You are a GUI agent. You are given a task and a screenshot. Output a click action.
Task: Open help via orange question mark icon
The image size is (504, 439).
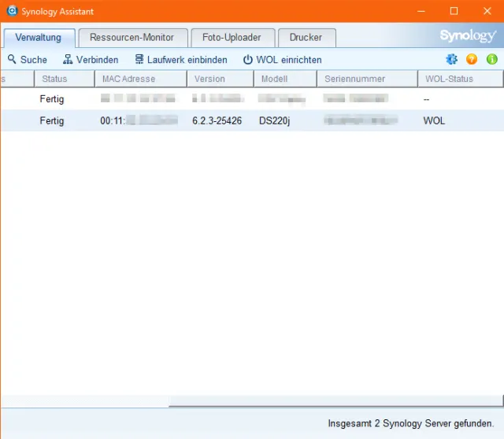click(472, 59)
